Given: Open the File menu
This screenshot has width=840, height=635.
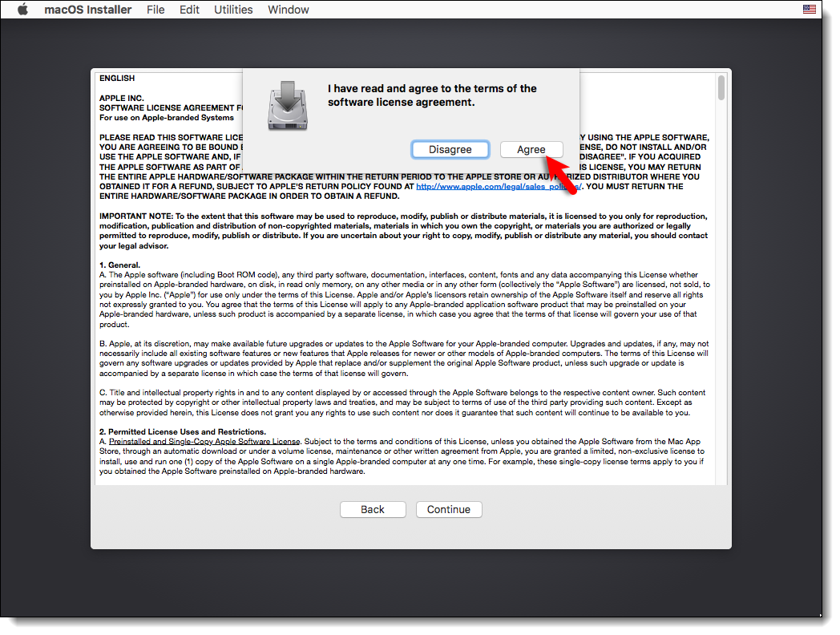Looking at the screenshot, I should point(155,10).
